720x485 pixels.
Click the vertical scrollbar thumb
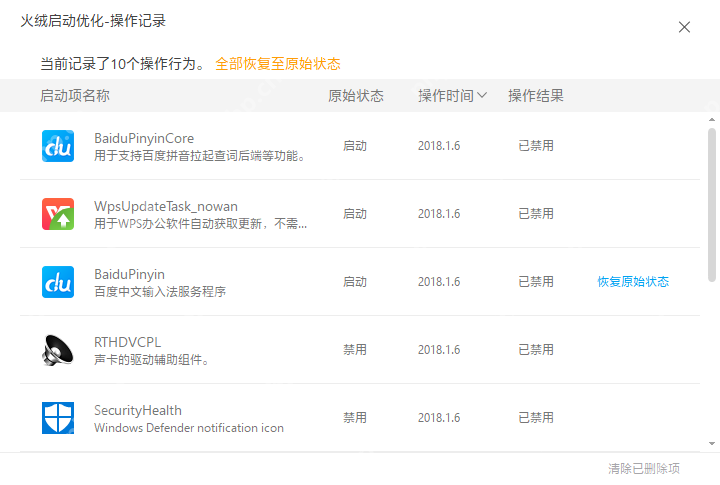712,205
